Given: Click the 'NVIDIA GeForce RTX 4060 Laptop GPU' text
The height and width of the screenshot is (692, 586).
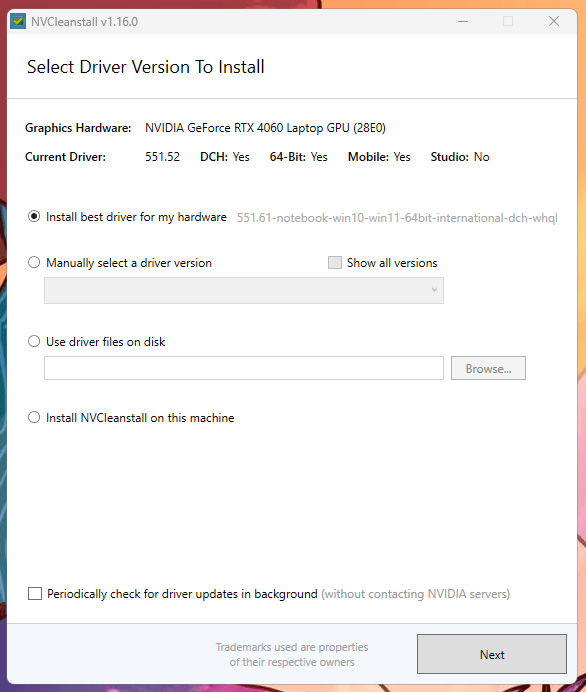Looking at the screenshot, I should (265, 128).
